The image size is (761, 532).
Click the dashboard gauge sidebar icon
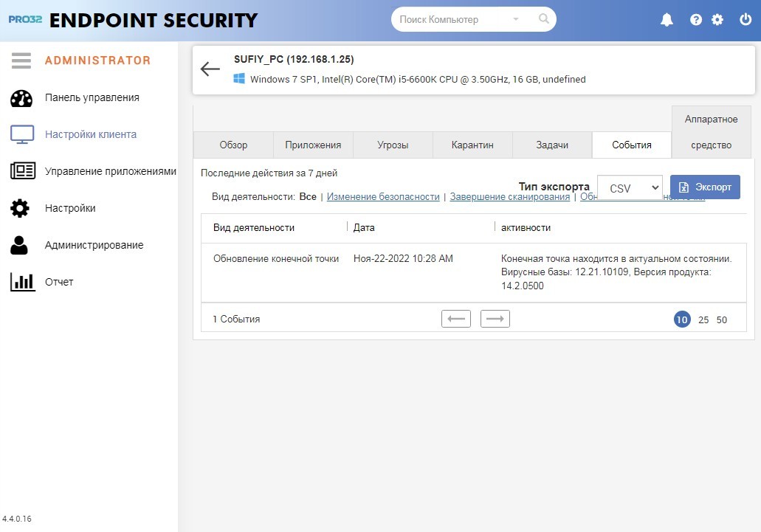tap(21, 98)
